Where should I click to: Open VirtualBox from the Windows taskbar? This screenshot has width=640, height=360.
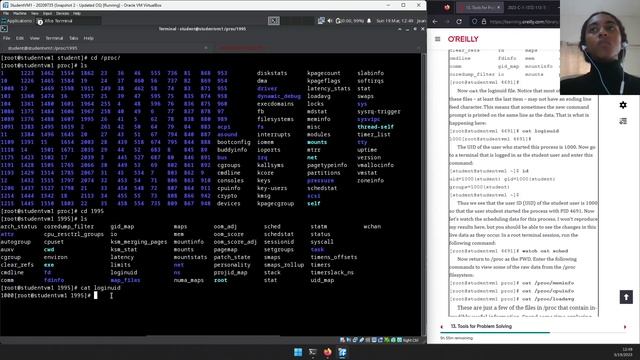click(x=342, y=352)
